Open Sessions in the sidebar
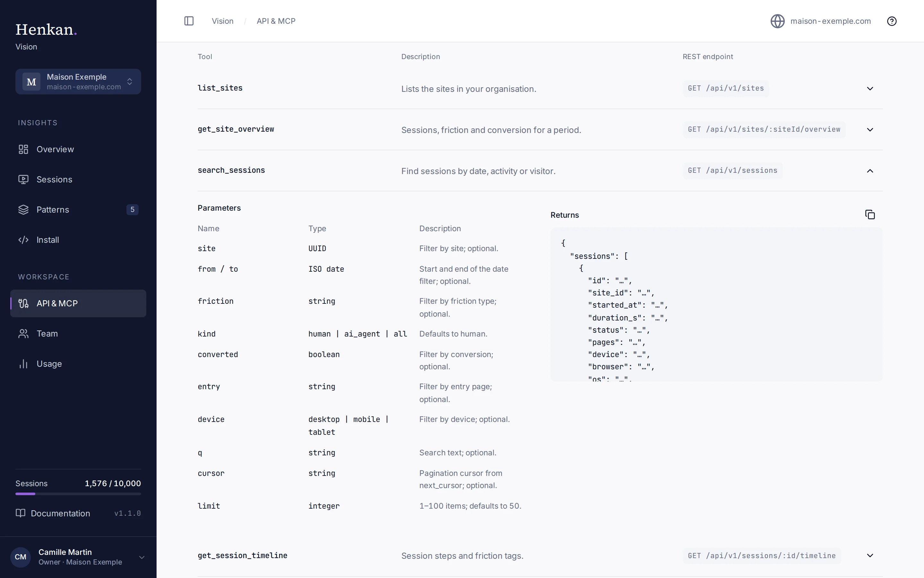This screenshot has width=924, height=578. point(78,180)
